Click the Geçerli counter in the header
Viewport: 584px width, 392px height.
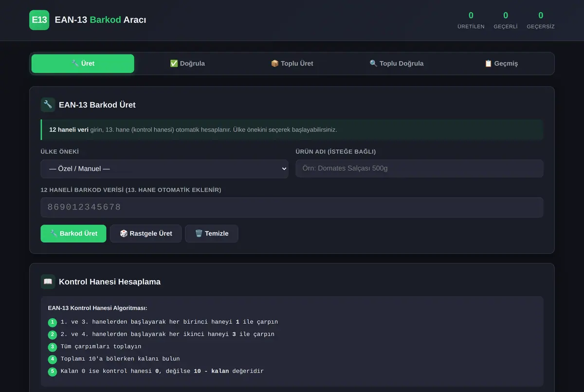coord(506,20)
